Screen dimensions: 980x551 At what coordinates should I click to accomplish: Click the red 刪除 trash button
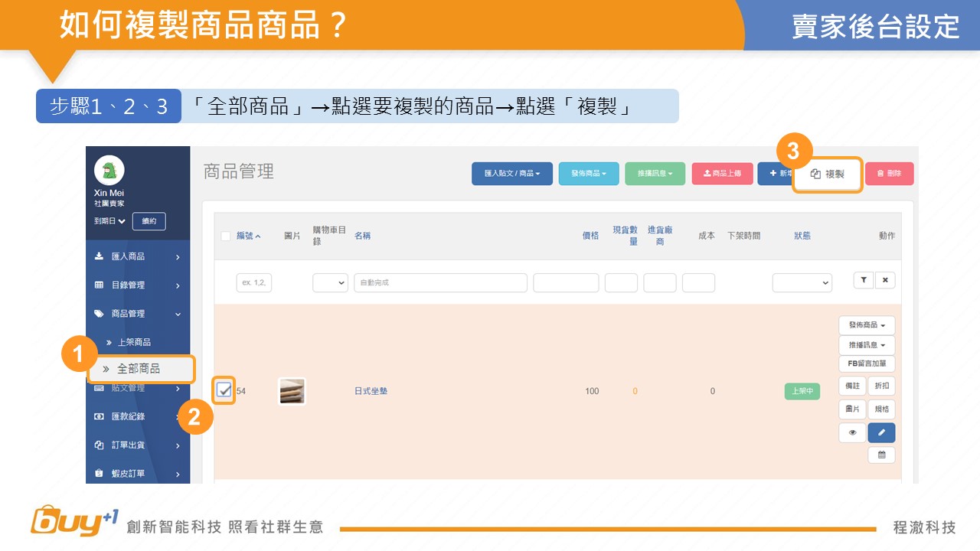[x=889, y=174]
